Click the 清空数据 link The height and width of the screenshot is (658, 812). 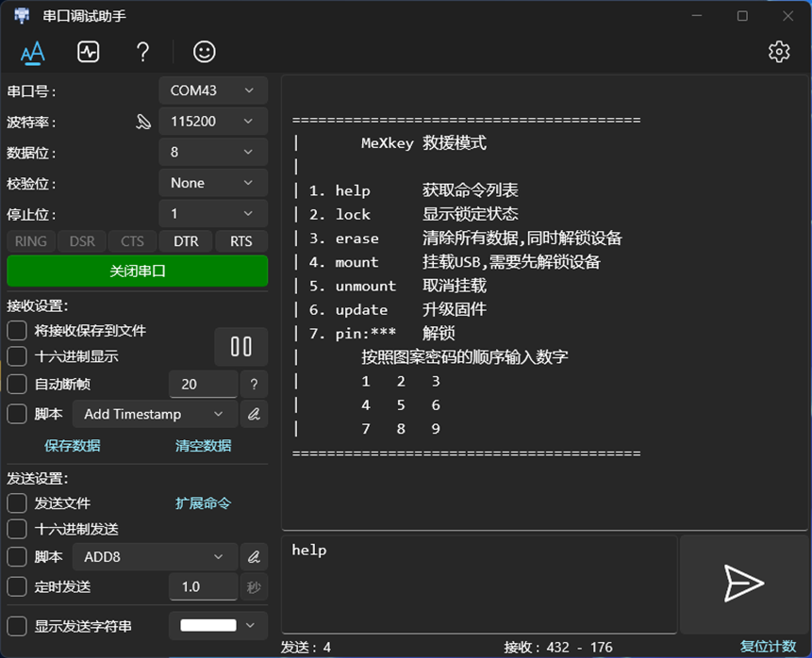click(203, 446)
